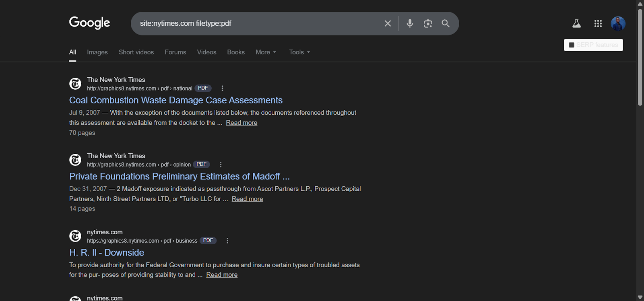The image size is (644, 301).
Task: Toggle the SERP features checkbox
Action: click(571, 45)
